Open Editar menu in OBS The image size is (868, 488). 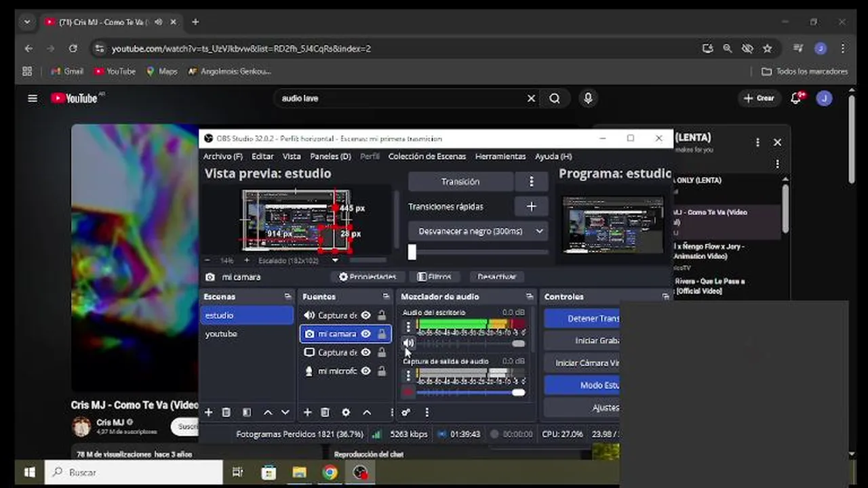tap(262, 157)
